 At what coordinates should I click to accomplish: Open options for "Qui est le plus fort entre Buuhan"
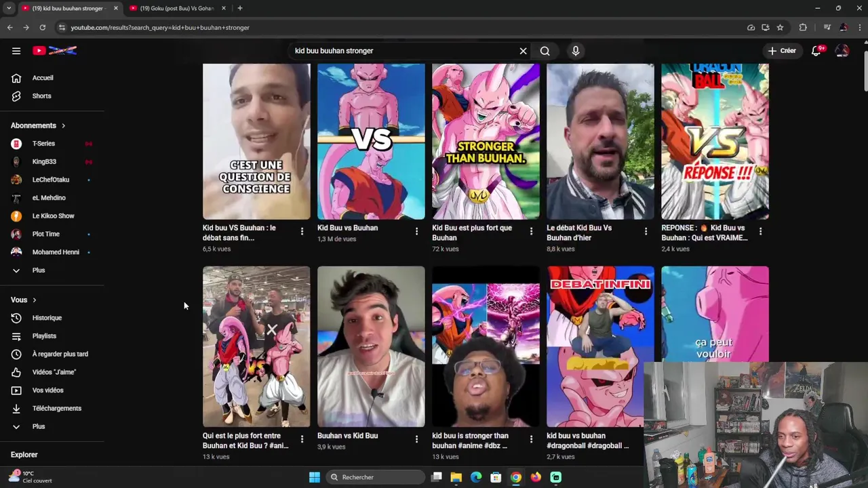[302, 440]
